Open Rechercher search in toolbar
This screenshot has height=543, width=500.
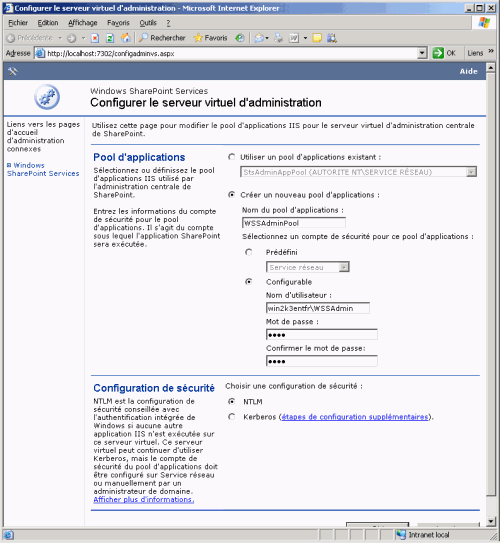coord(162,38)
